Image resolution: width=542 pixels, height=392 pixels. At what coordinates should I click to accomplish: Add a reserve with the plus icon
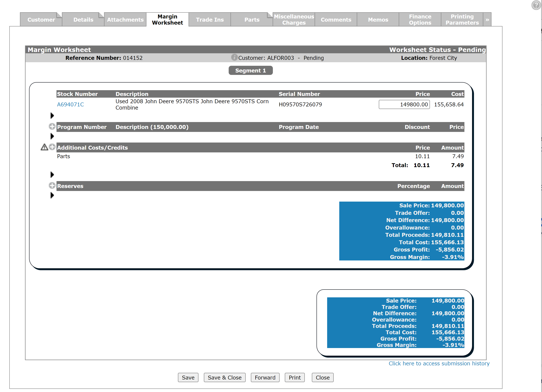coord(52,186)
